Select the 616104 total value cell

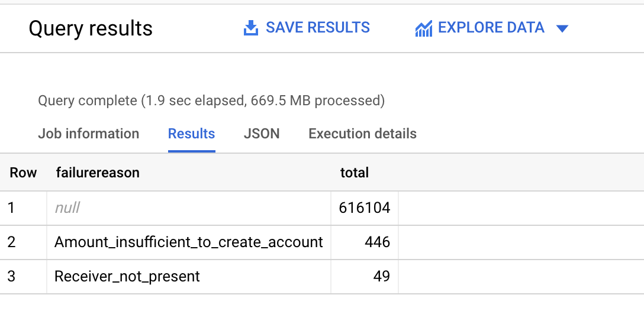(x=364, y=208)
